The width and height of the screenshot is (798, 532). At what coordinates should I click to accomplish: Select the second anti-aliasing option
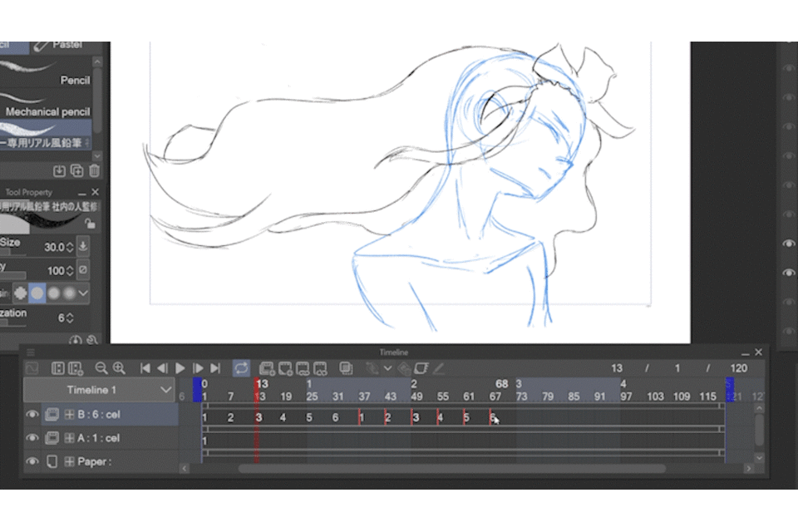point(37,293)
